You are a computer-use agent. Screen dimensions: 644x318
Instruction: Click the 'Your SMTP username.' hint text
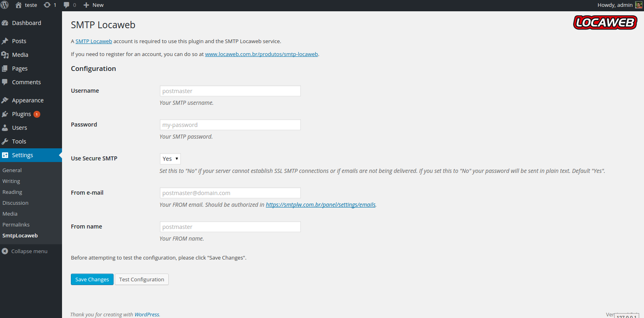click(186, 103)
